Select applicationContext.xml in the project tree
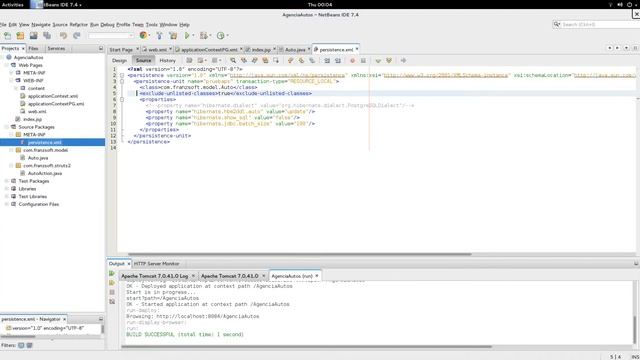Viewport: 640px width, 360px height. 53,96
